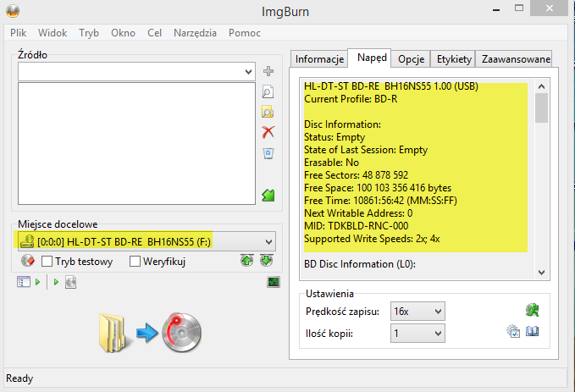The height and width of the screenshot is (392, 575).
Task: Start build with folder-to-disc icon
Action: point(150,333)
